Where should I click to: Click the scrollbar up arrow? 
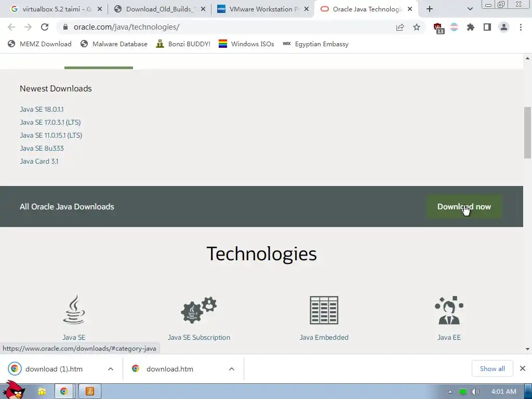[527, 58]
